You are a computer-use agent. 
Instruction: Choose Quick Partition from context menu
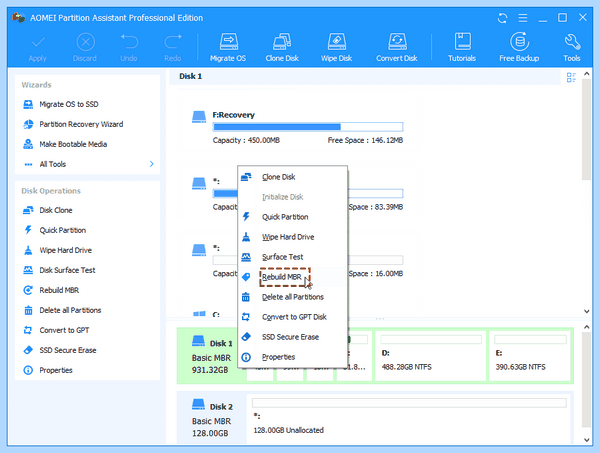[292, 217]
